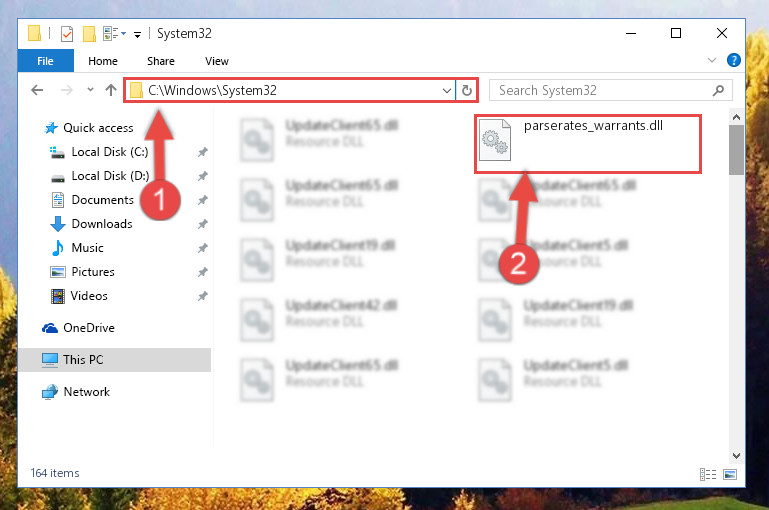This screenshot has height=510, width=769.
Task: Open the Help question mark icon
Action: point(734,60)
